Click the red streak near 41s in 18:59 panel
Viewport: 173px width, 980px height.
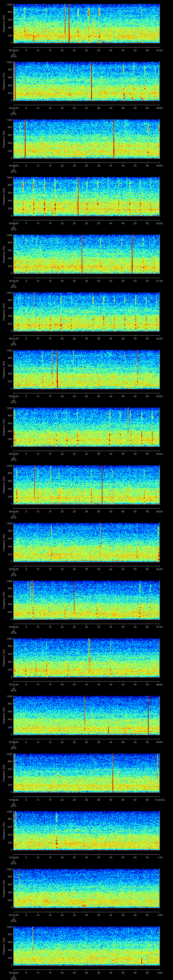coord(113,772)
